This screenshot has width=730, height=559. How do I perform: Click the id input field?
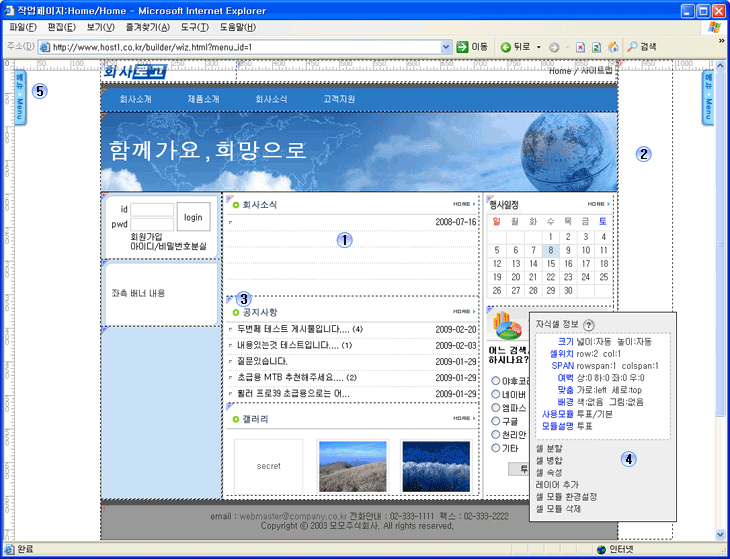(152, 210)
